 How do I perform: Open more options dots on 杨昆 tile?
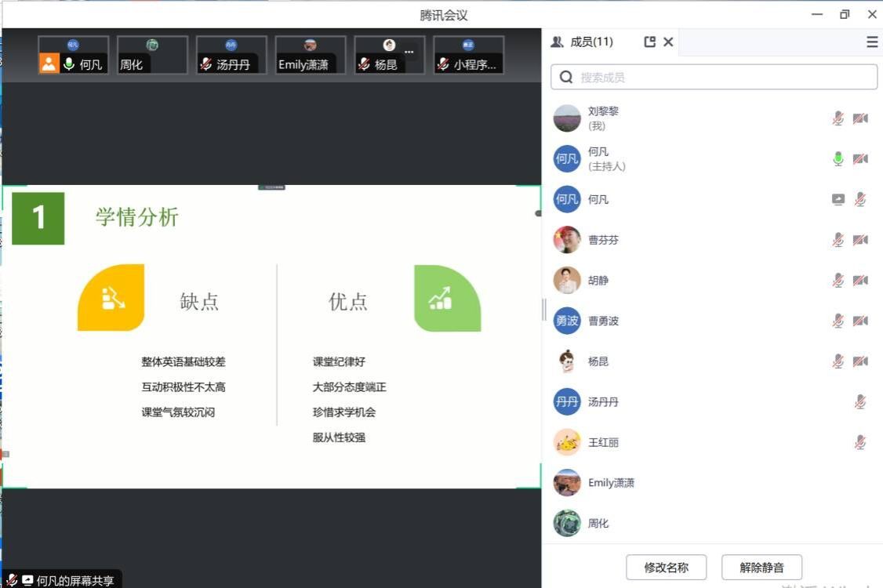409,51
